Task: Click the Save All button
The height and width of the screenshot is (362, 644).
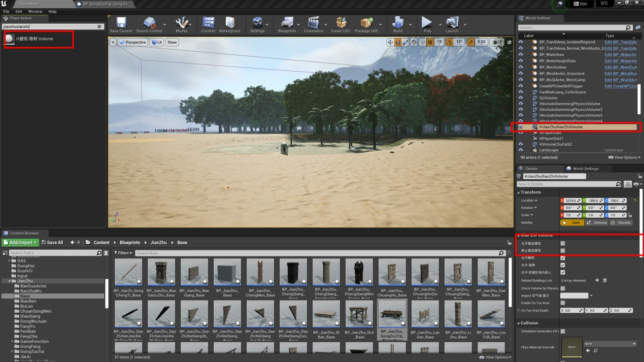Action: point(52,243)
